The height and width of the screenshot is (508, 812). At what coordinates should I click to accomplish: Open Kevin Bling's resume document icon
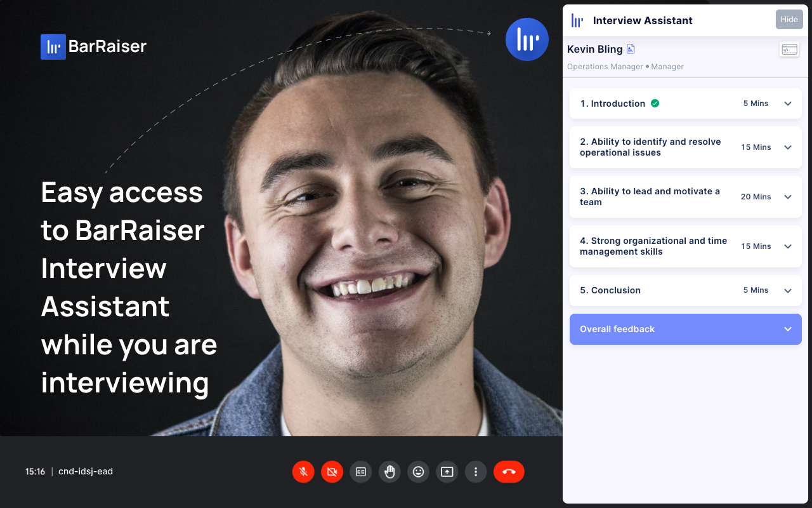coord(631,49)
